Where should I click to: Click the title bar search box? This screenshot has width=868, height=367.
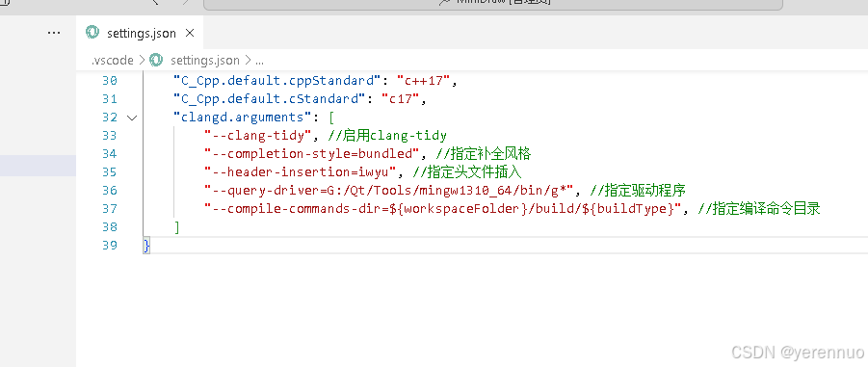(493, 5)
